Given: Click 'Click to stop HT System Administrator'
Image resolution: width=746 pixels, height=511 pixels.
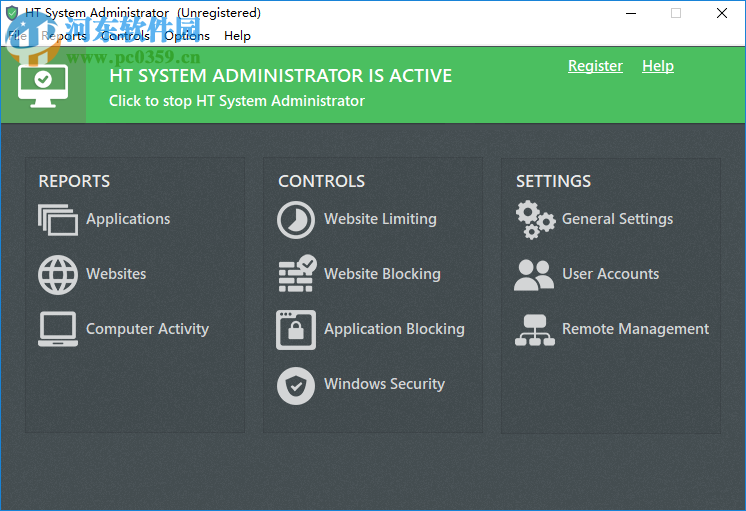Looking at the screenshot, I should [237, 101].
